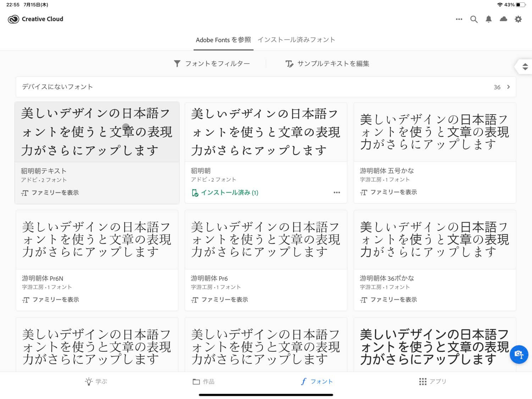The width and height of the screenshot is (532, 399).
Task: Open the 作品 tab label
Action: pyautogui.click(x=209, y=382)
